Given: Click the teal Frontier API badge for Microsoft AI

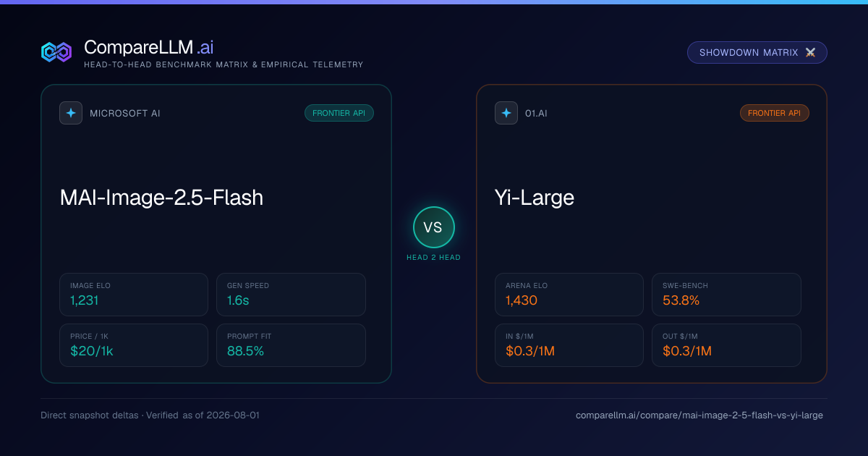Looking at the screenshot, I should tap(339, 113).
